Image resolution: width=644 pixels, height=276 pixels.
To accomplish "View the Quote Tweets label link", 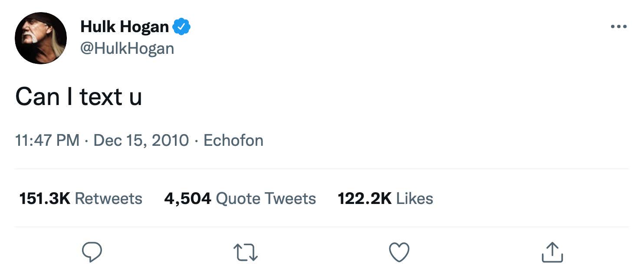I will coord(266,198).
